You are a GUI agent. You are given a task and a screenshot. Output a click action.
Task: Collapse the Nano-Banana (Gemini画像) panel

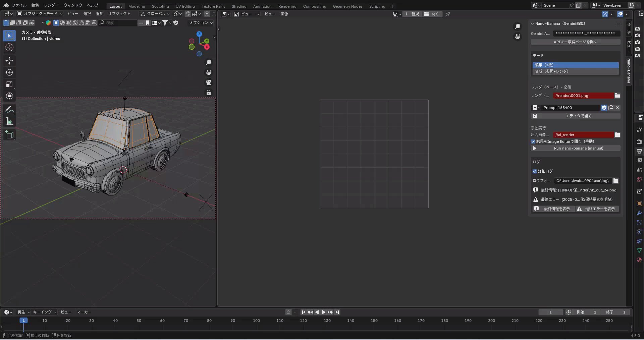coord(532,23)
